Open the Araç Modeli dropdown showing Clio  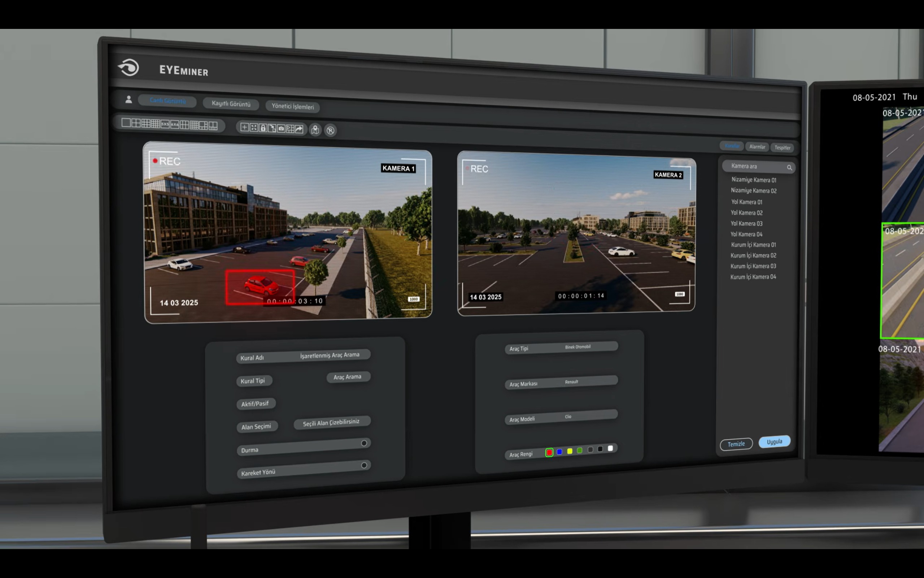[561, 417]
